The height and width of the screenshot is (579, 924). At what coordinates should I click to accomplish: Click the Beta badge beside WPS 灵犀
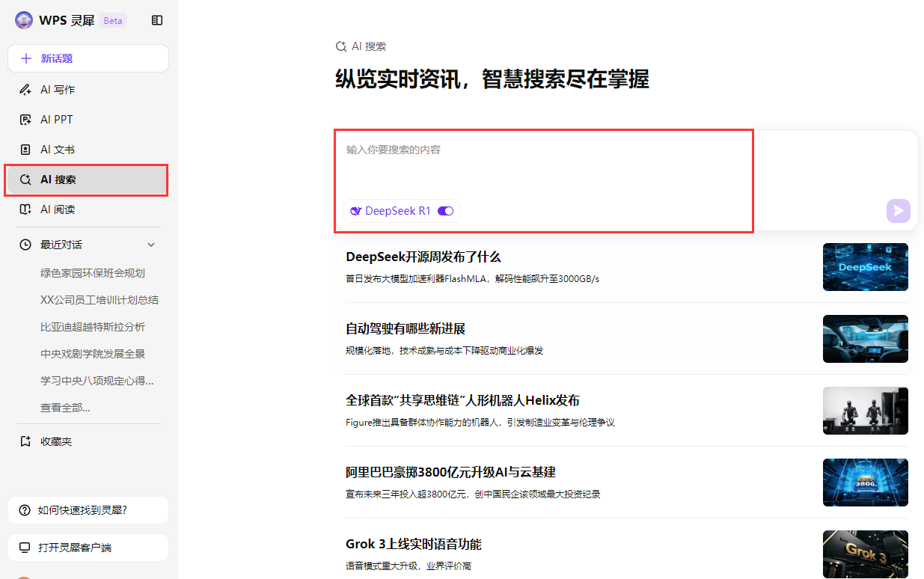(113, 21)
